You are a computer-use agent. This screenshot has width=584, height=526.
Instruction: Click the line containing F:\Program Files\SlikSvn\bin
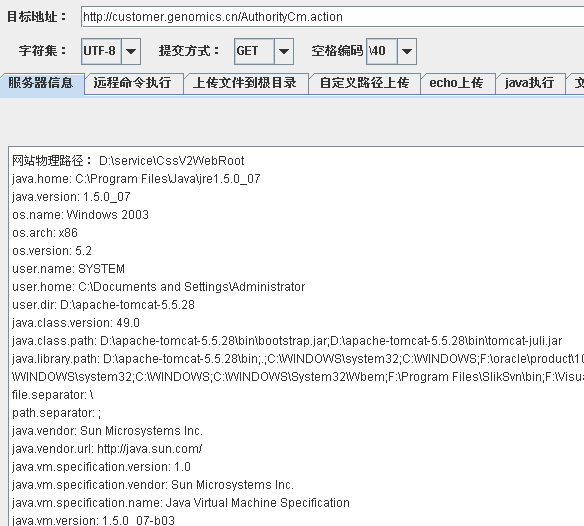coord(298,377)
